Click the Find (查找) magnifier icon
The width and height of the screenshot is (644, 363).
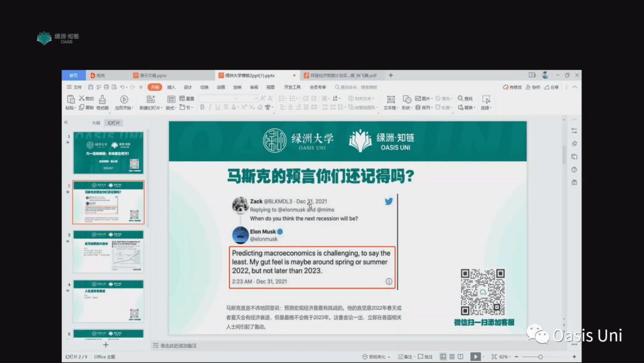[460, 99]
